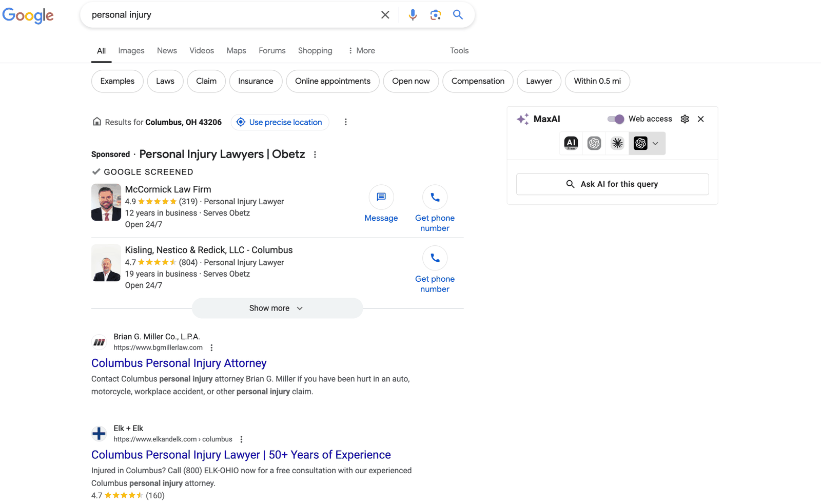The width and height of the screenshot is (821, 504).
Task: Apply the Open now filter chip
Action: [x=411, y=81]
